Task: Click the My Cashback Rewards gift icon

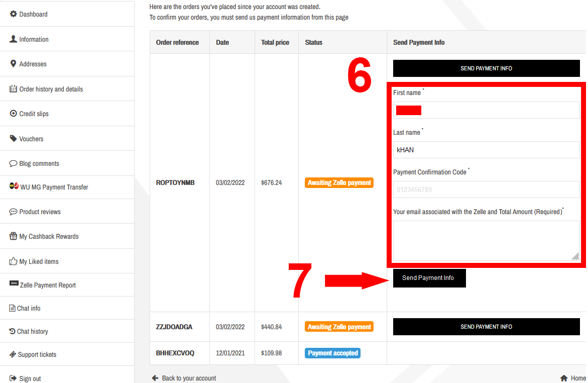Action: click(x=14, y=236)
